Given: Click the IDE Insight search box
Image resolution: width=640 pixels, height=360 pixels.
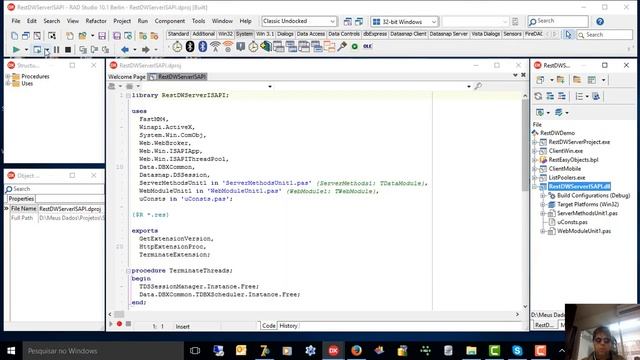Looking at the screenshot, I should [x=558, y=21].
